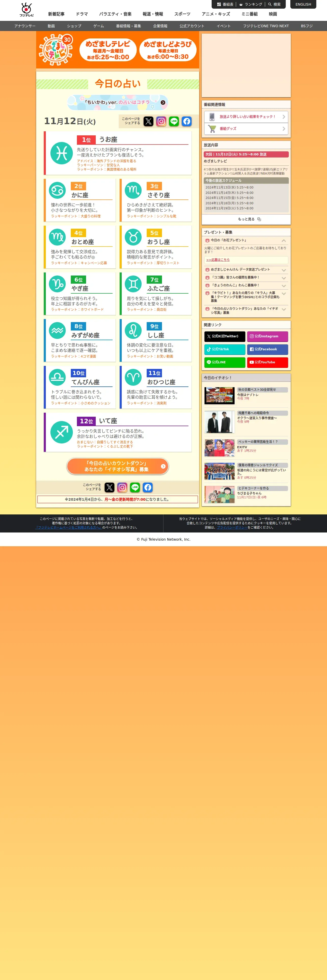Viewport: 327px width, 980px height.
Task: Share on X using bottom share icon
Action: click(x=110, y=487)
